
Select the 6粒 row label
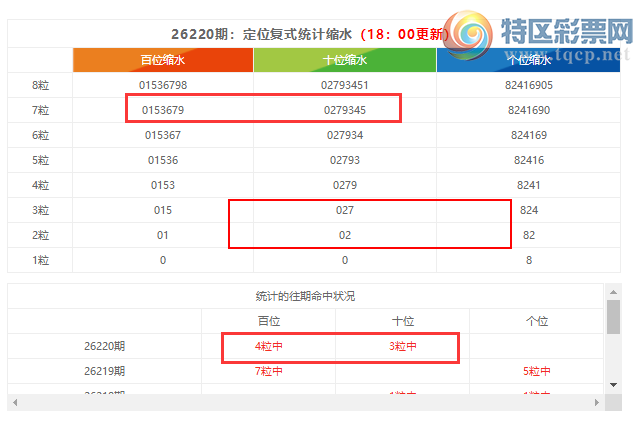tap(41, 135)
